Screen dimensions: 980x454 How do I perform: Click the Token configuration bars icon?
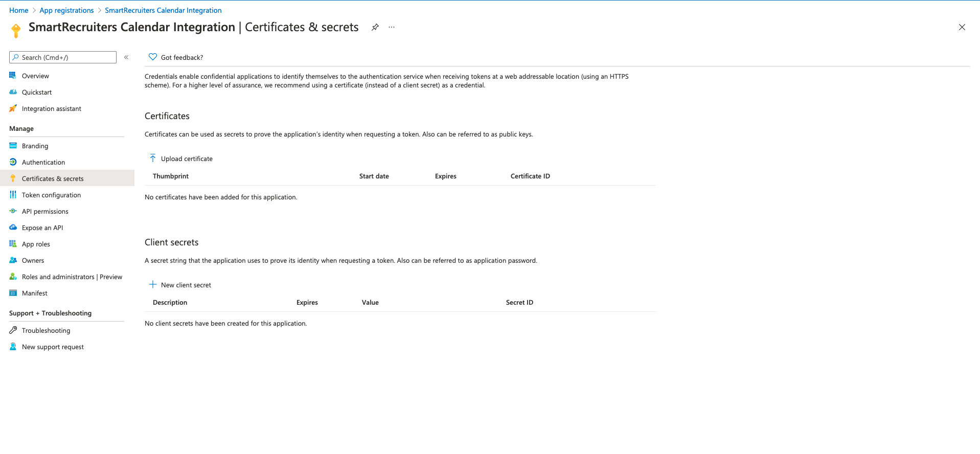pyautogui.click(x=13, y=195)
